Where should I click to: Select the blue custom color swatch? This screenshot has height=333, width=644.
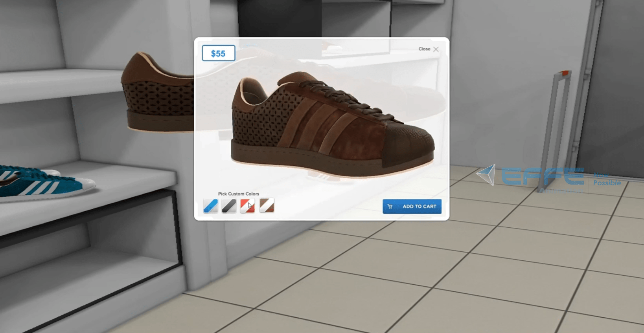pyautogui.click(x=210, y=206)
